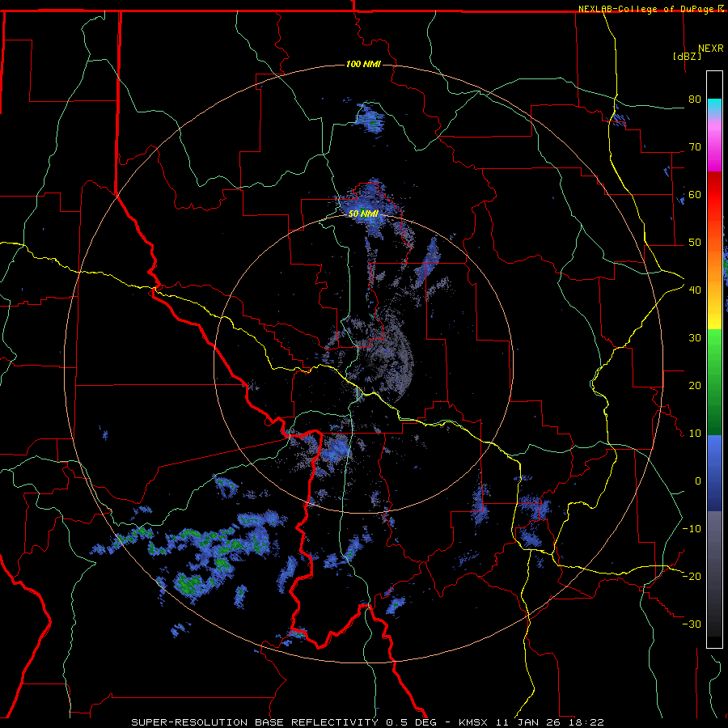Screen dimensions: 728x728
Task: Click the 70 dBZ scale value
Action: click(695, 146)
